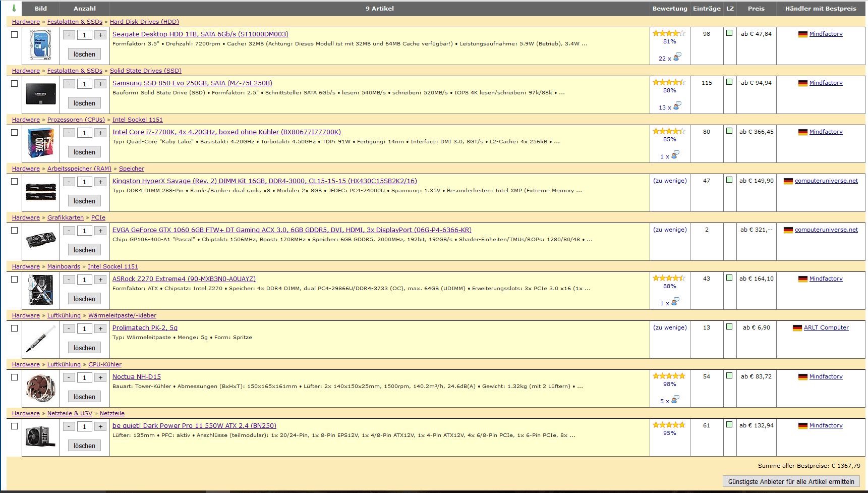This screenshot has width=868, height=493.
Task: Increase quantity of be quiet! Dark Power Pro
Action: 101,426
